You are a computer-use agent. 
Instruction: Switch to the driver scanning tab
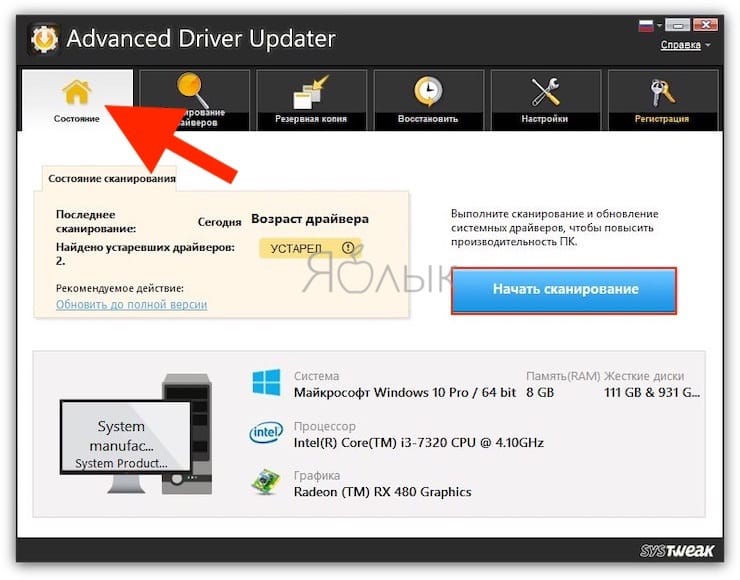(x=194, y=100)
